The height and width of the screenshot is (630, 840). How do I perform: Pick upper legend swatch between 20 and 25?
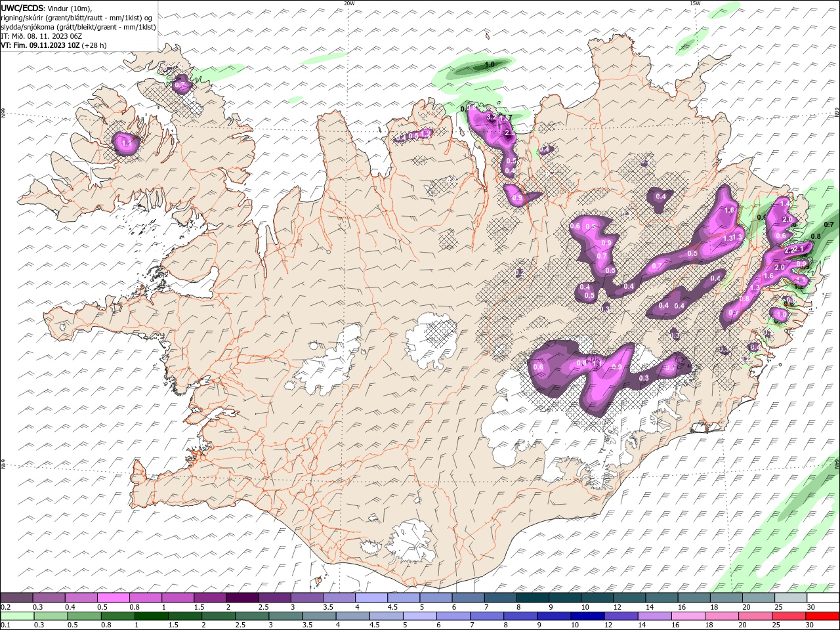(759, 598)
